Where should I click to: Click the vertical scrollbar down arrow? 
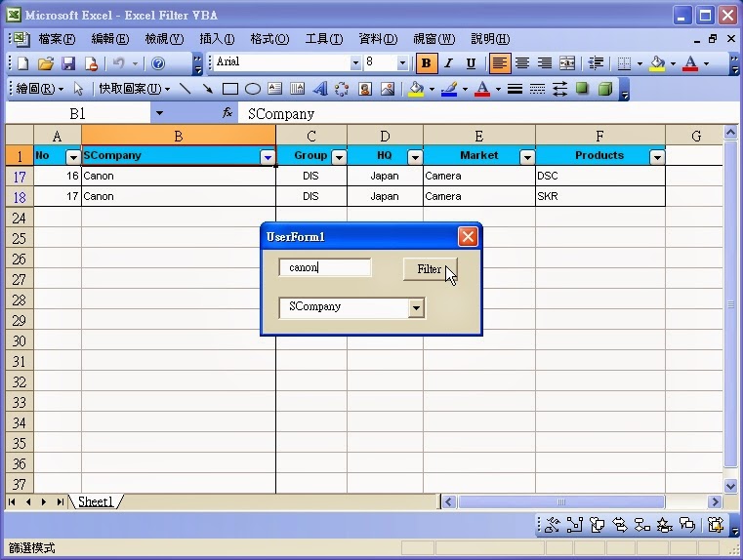[730, 485]
